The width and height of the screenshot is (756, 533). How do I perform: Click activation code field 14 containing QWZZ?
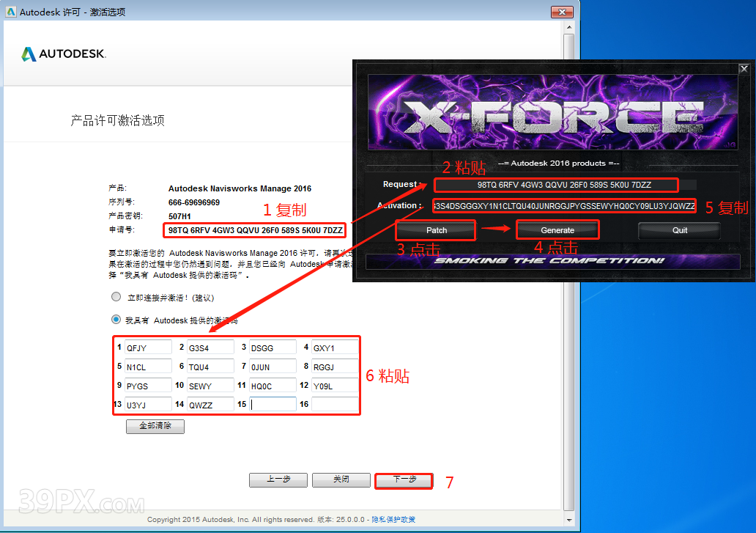[210, 404]
